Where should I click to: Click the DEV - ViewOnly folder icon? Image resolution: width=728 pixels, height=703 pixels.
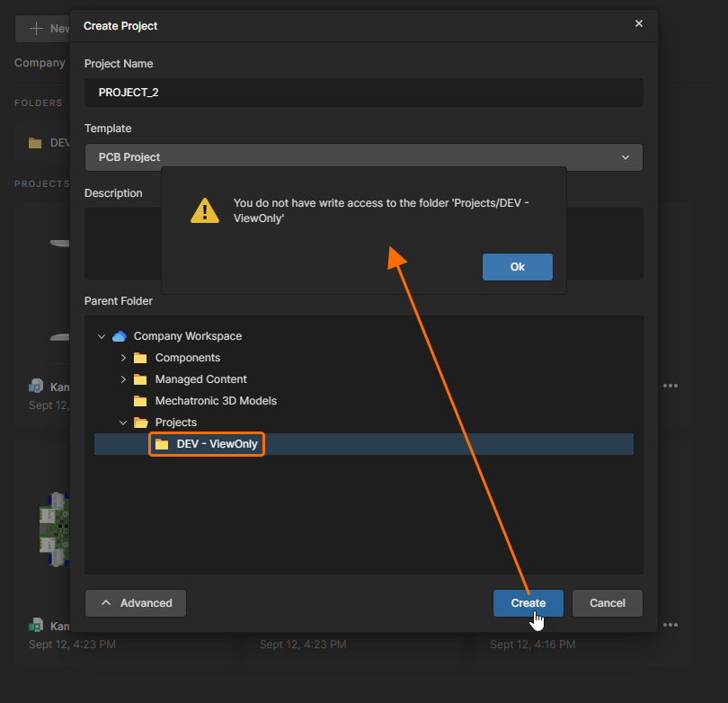point(162,444)
